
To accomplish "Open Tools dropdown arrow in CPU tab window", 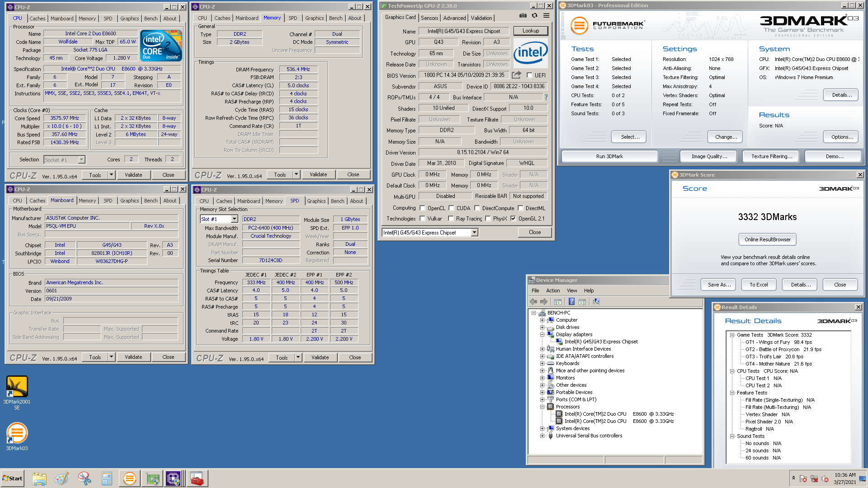I will [111, 175].
